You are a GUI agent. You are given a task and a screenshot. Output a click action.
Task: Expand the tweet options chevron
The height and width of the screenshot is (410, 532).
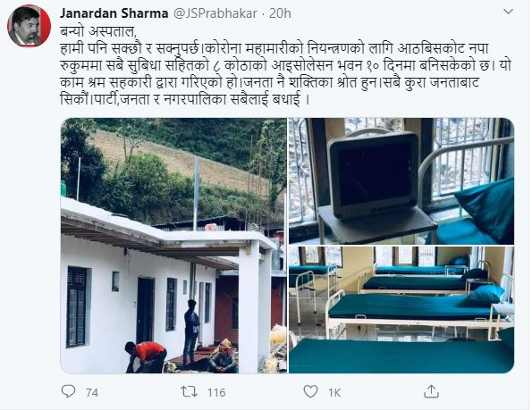508,12
